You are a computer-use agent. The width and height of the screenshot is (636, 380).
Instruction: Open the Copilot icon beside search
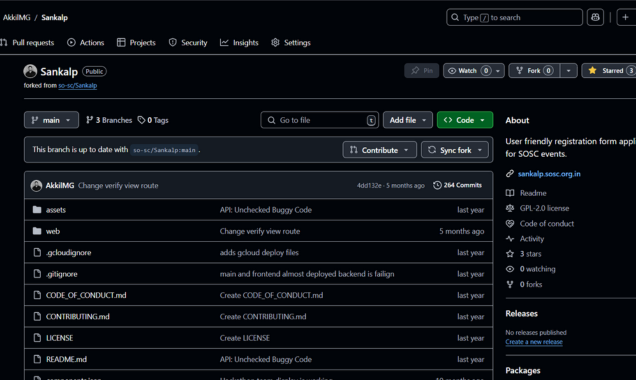point(595,17)
